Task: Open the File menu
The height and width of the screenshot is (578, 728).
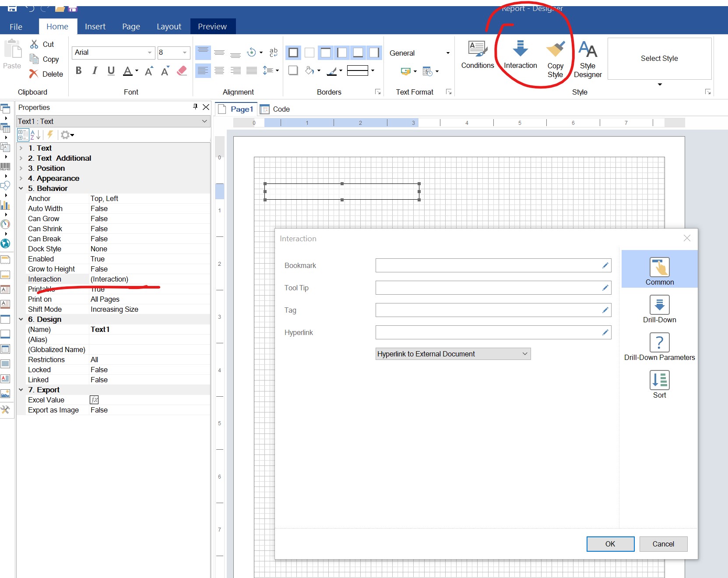Action: coord(16,27)
